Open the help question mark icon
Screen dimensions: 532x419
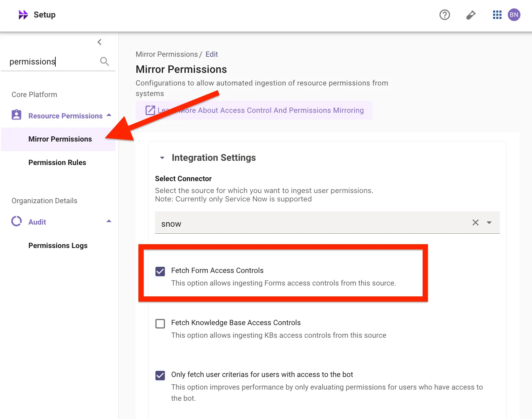444,15
